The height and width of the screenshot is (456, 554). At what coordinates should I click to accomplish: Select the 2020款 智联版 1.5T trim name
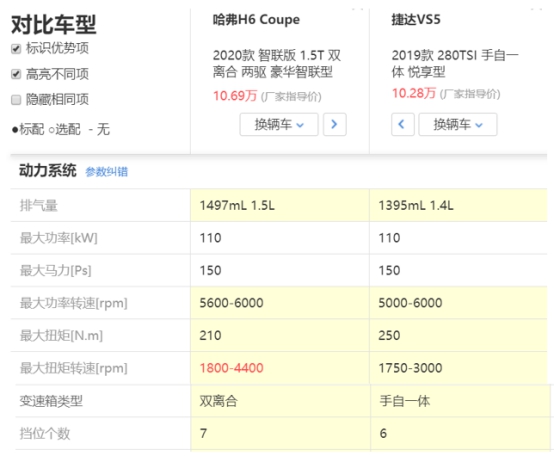(x=277, y=64)
